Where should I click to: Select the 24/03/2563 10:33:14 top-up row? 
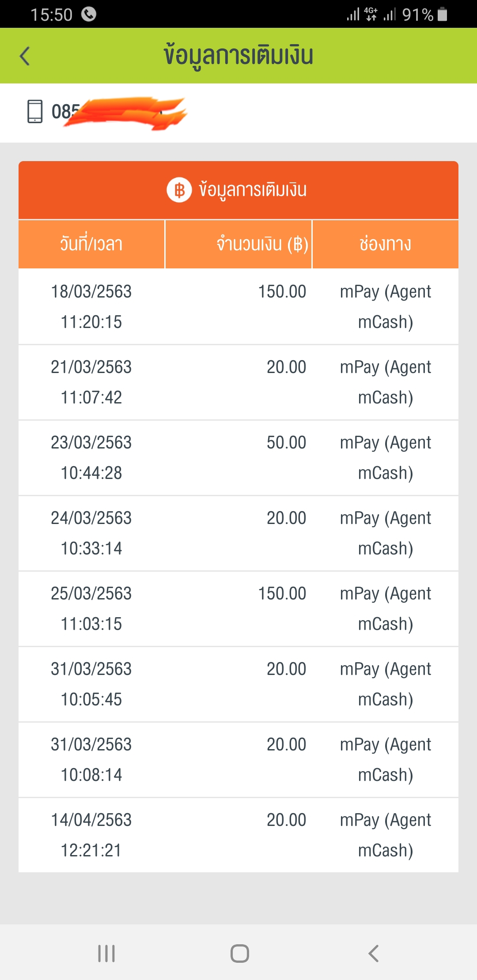point(238,533)
